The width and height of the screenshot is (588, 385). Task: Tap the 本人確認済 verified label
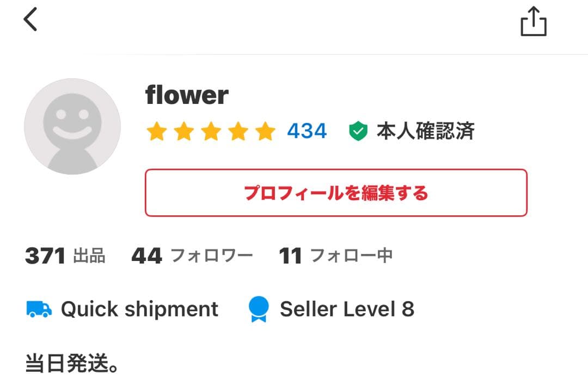(x=425, y=131)
